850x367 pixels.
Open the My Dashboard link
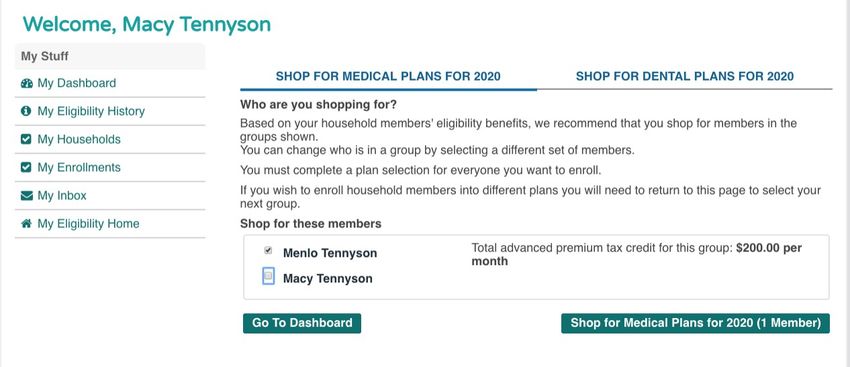click(76, 83)
